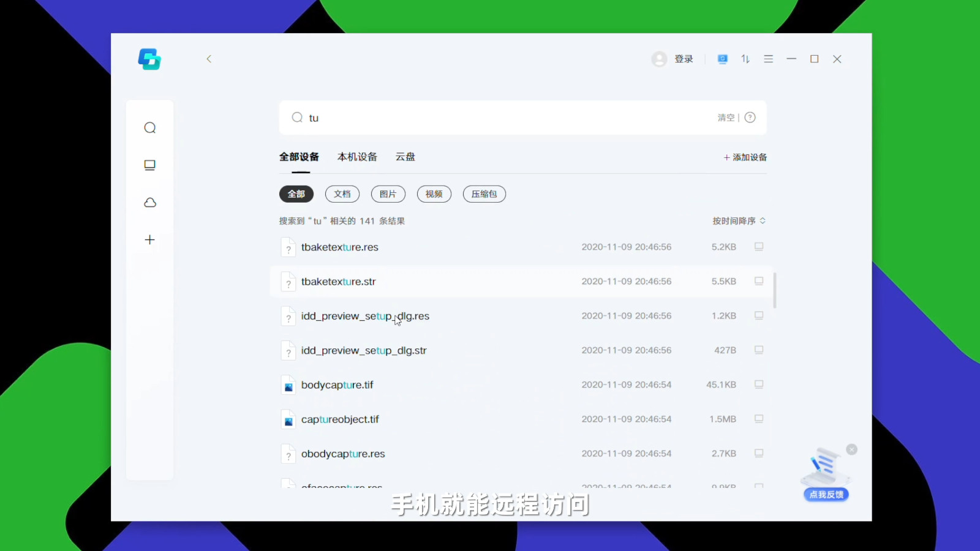Click the plus icon in the sidebar
This screenshot has height=551, width=980.
(150, 240)
